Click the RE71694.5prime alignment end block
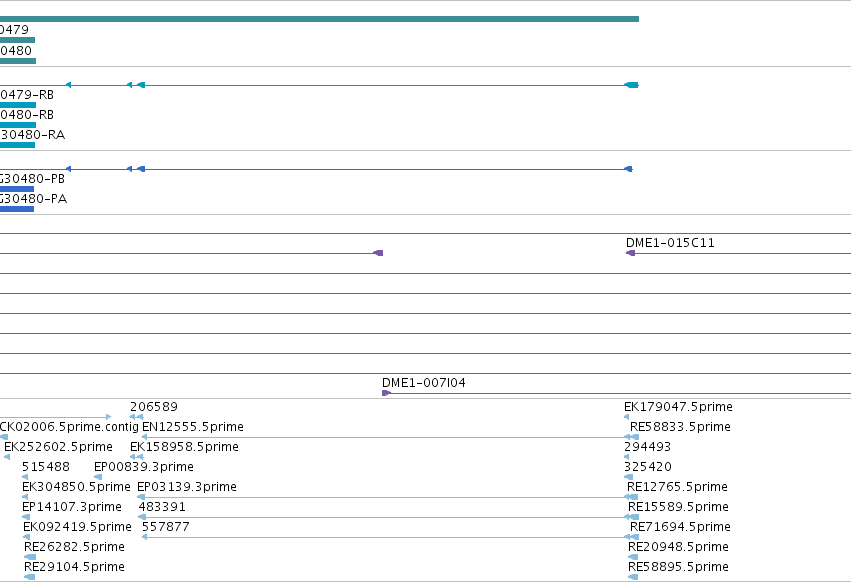The image size is (851, 582). point(632,537)
